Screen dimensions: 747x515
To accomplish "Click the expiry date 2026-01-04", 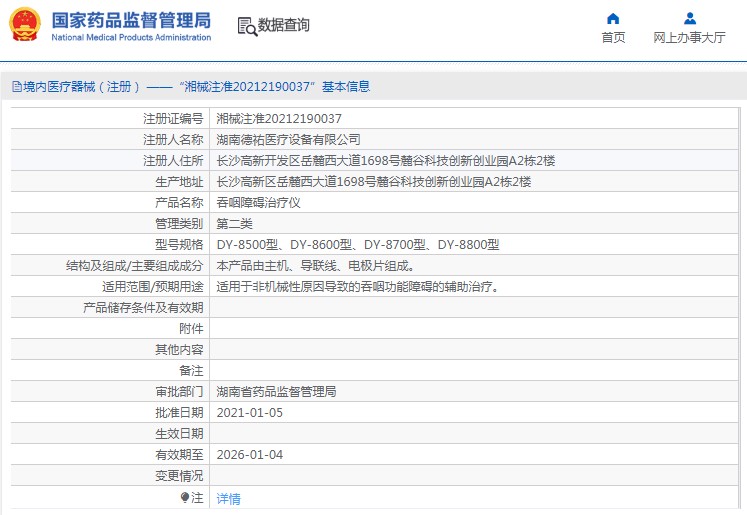I will pos(250,455).
